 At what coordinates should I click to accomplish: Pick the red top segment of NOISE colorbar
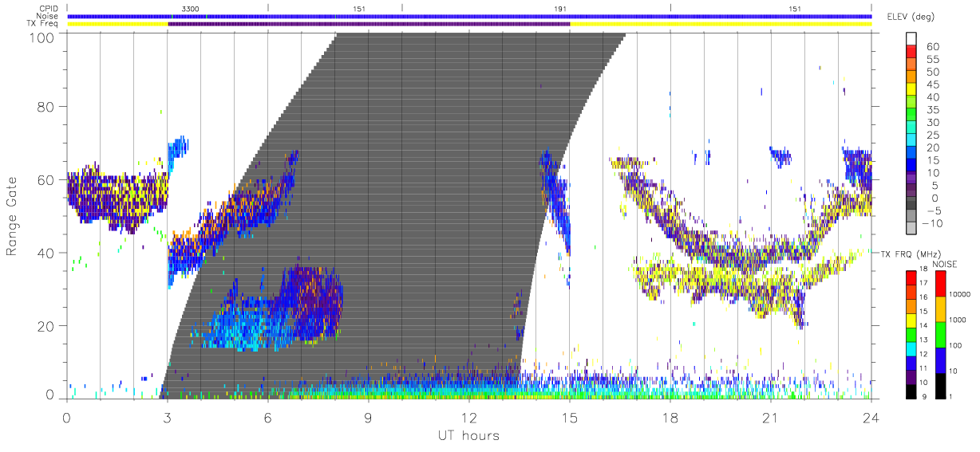(x=940, y=284)
